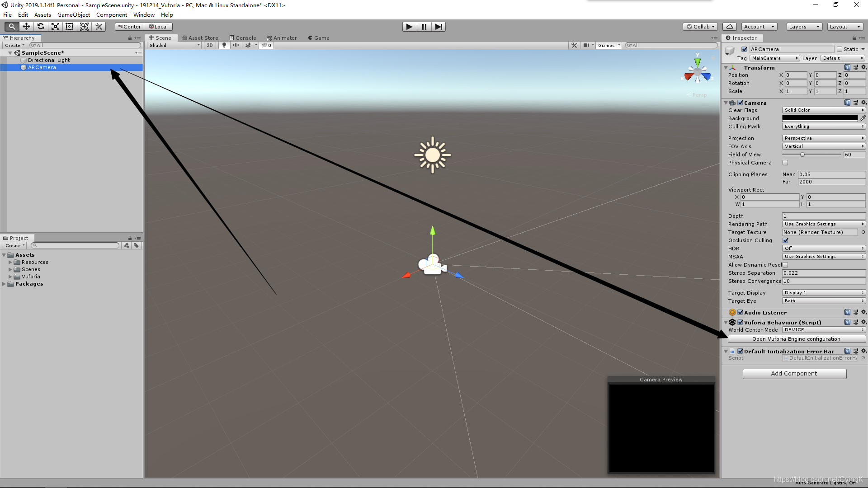The image size is (868, 488).
Task: Toggle Physical Camera checkbox
Action: tap(785, 163)
